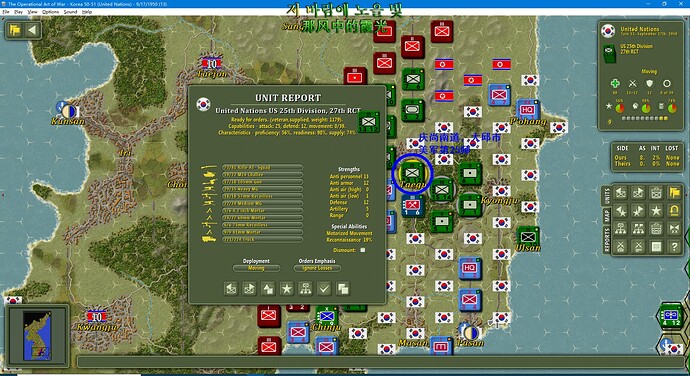Image resolution: width=690 pixels, height=376 pixels.
Task: Open the formation hierarchy icon in Unit Report
Action: (305, 289)
